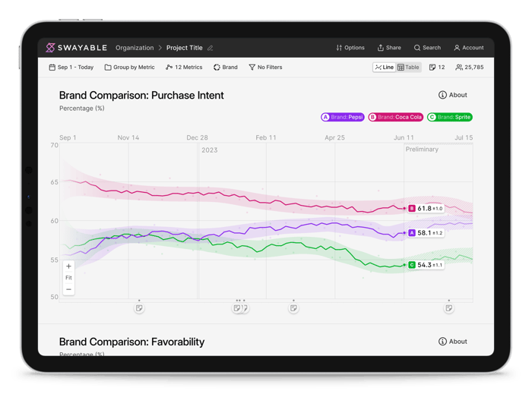Open Search
The width and height of the screenshot is (532, 394).
[427, 48]
